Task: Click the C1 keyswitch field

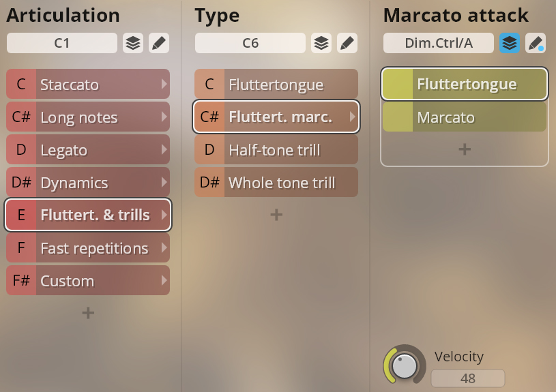Action: coord(62,44)
